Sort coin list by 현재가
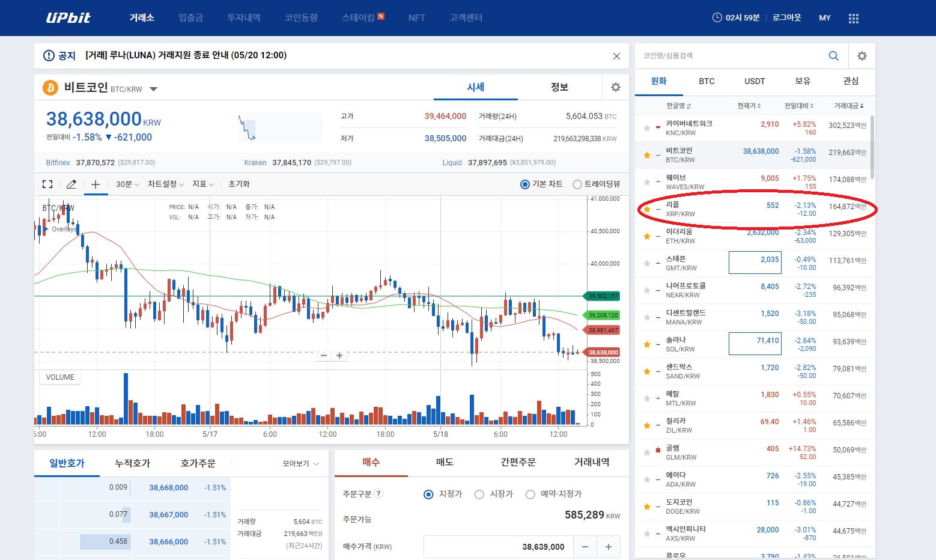This screenshot has width=936, height=560. [749, 106]
